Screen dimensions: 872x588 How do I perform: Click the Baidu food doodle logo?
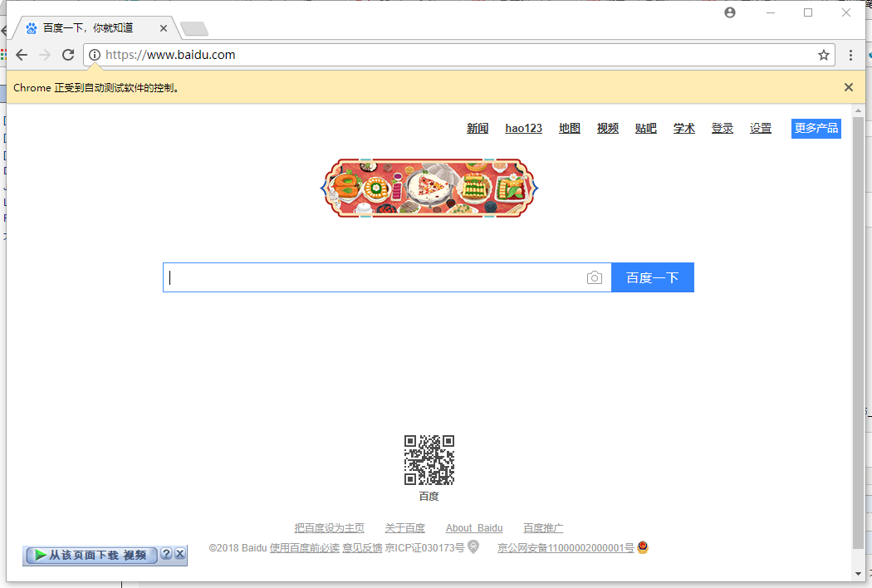[x=429, y=188]
